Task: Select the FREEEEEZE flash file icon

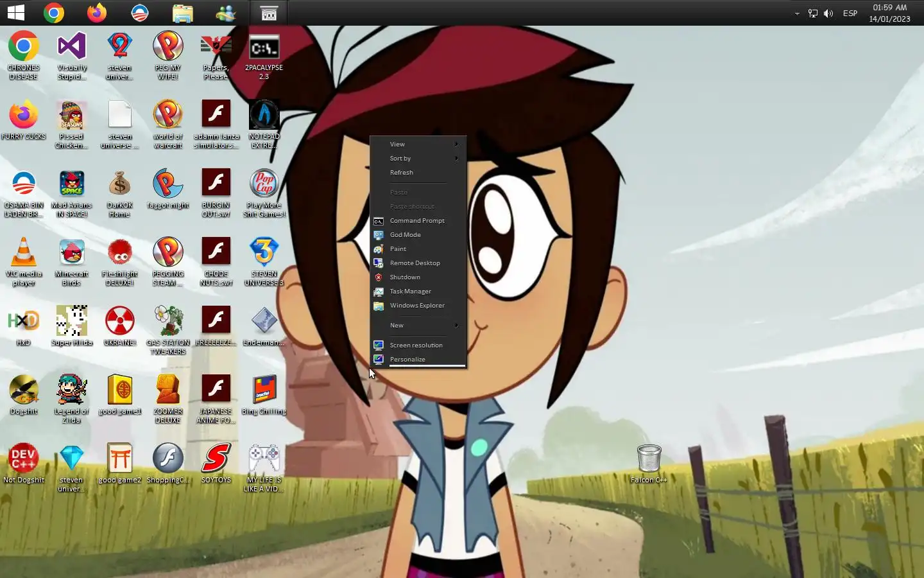Action: pos(216,327)
